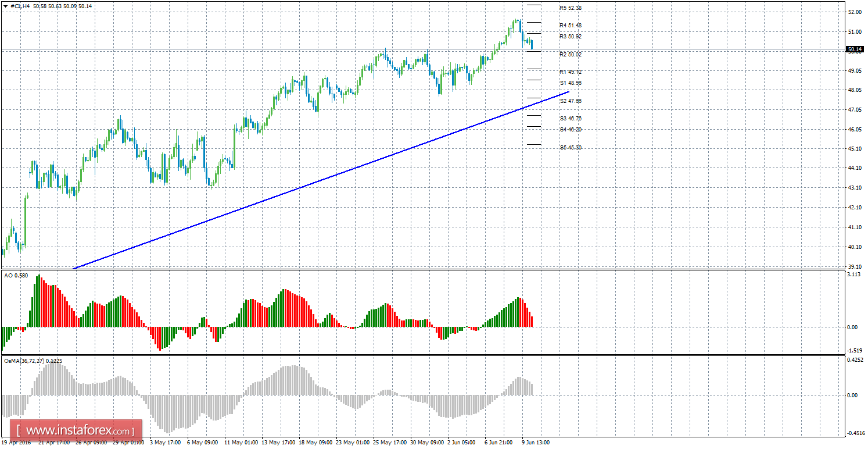Click the 52.00 price scale value
The image size is (868, 449).
855,12
